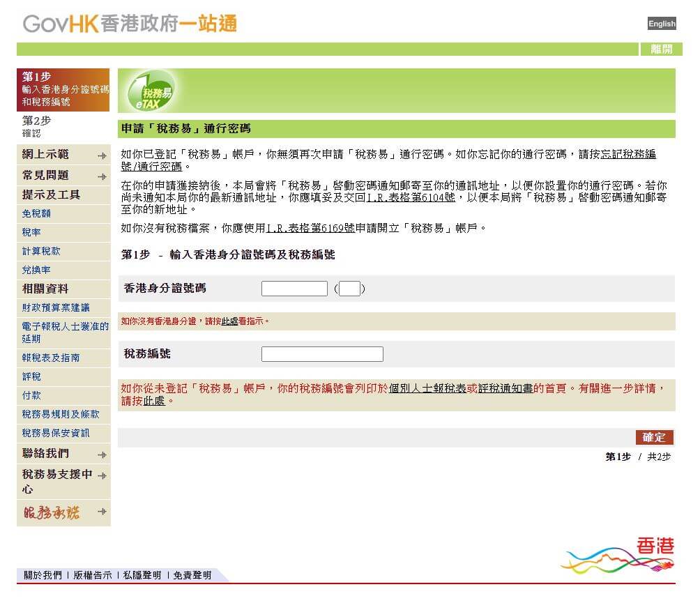Image resolution: width=700 pixels, height=603 pixels.
Task: Select step 1 輸入香港身分證號碼和稅務編號
Action: point(63,89)
